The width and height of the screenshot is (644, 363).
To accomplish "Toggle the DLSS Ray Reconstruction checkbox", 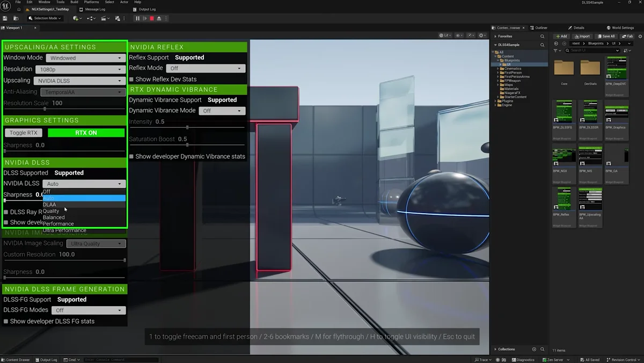I will tap(6, 212).
